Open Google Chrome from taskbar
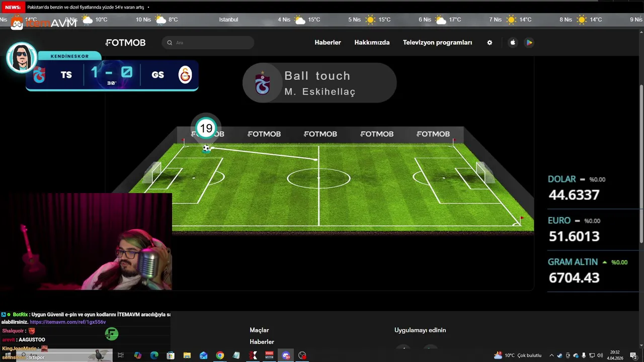The height and width of the screenshot is (362, 644). click(220, 355)
